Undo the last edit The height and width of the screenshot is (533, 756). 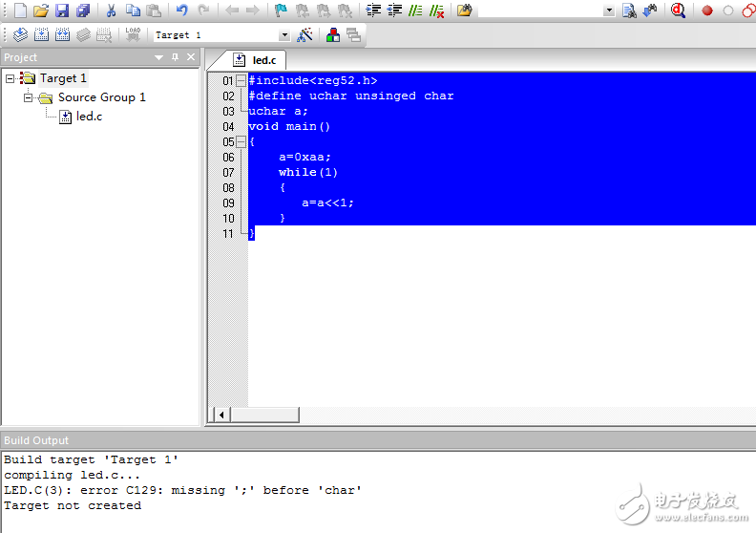pos(181,11)
